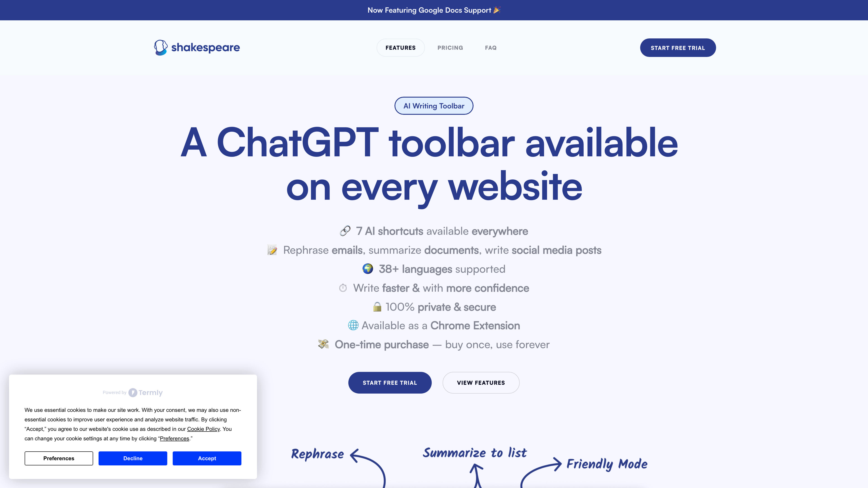Decline cookie consent toggle option
The image size is (868, 488).
point(132,458)
